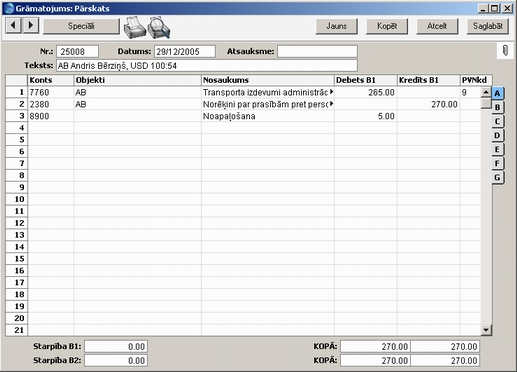Click the Noapaļošana name cell
Screen dimensions: 517x372
[268, 116]
